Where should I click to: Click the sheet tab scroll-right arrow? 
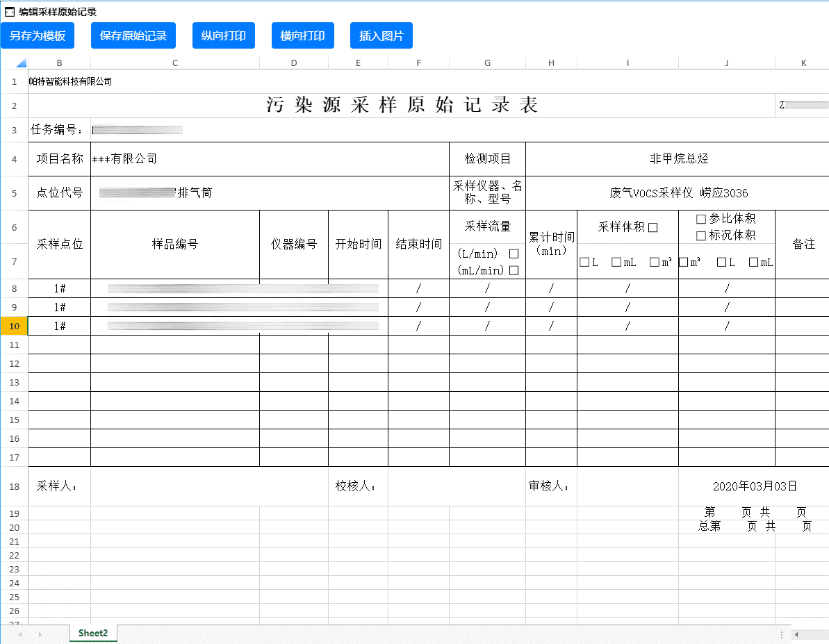[x=40, y=634]
